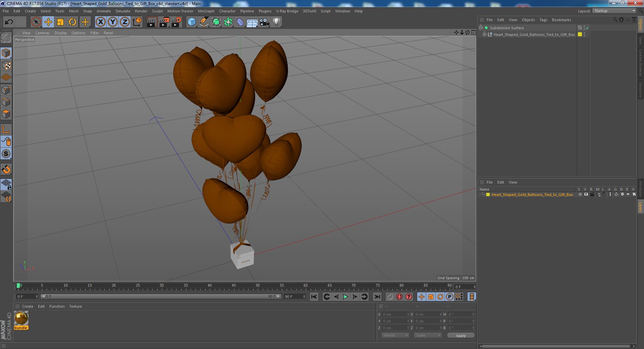Go to end of animation
The height and width of the screenshot is (349, 644).
click(x=377, y=297)
